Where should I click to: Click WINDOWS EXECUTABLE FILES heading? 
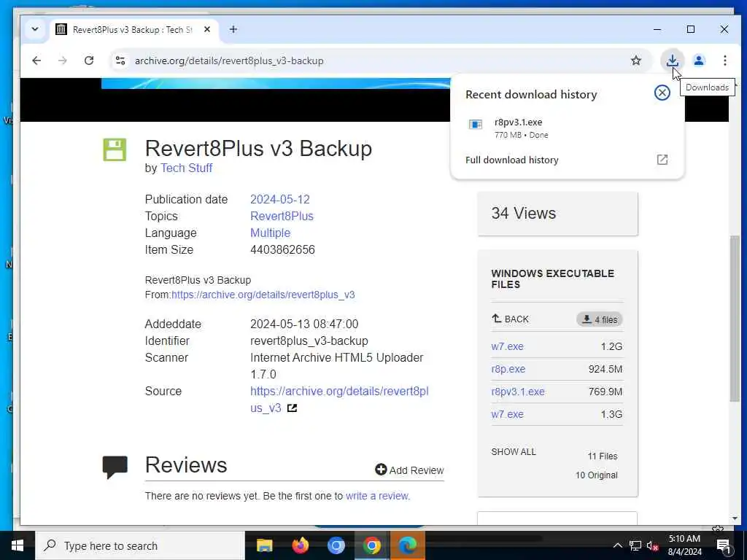tap(553, 279)
